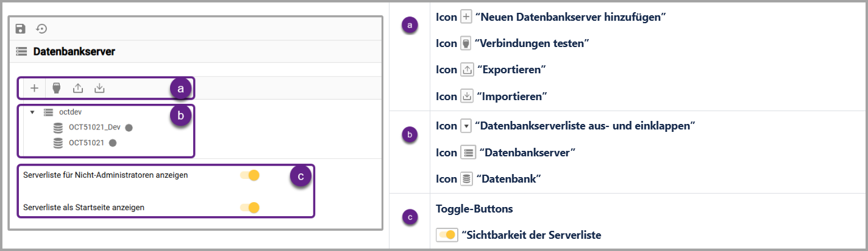The width and height of the screenshot is (868, 251).
Task: Click status dot next to OCT51021
Action: (113, 143)
